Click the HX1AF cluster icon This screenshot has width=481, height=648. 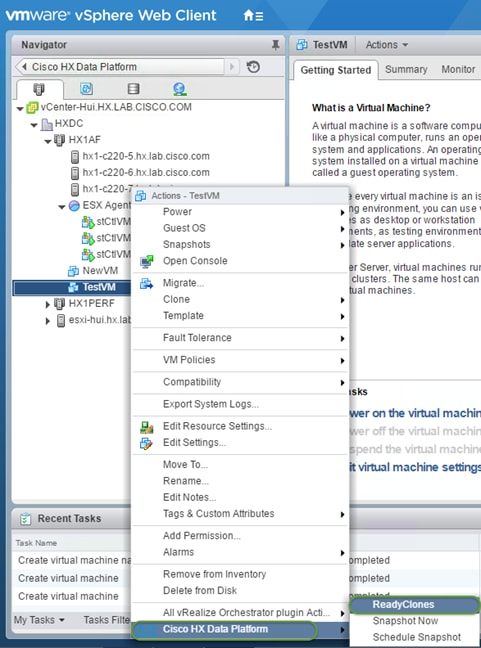[60, 140]
